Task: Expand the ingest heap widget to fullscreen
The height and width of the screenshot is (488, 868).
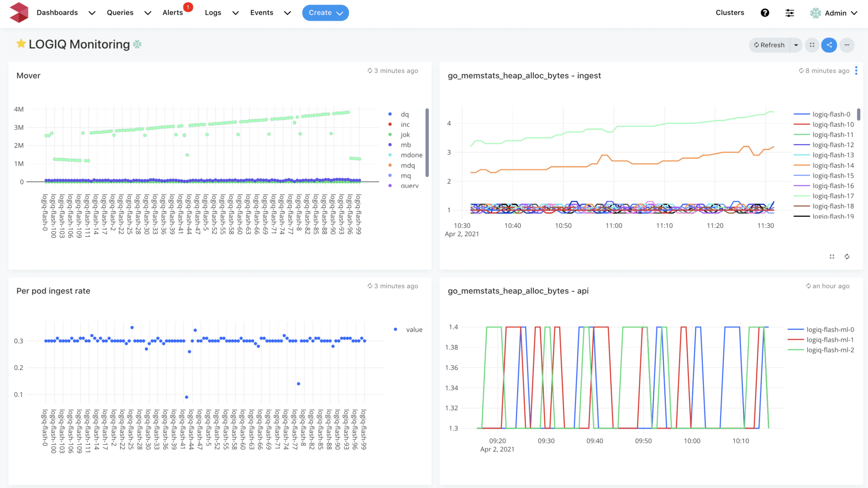Action: tap(832, 257)
